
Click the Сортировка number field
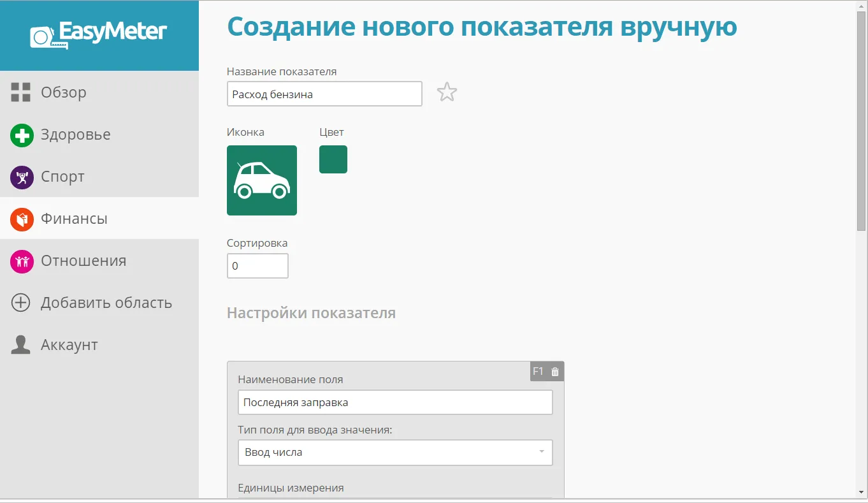(257, 265)
